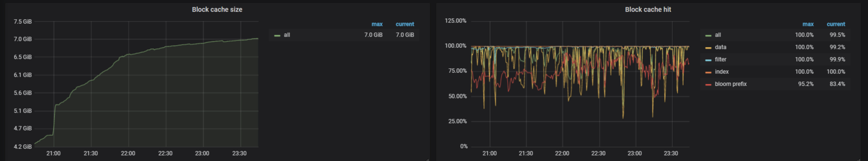Open the 'Block cache size' panel title menu
The height and width of the screenshot is (161, 868).
pos(217,9)
